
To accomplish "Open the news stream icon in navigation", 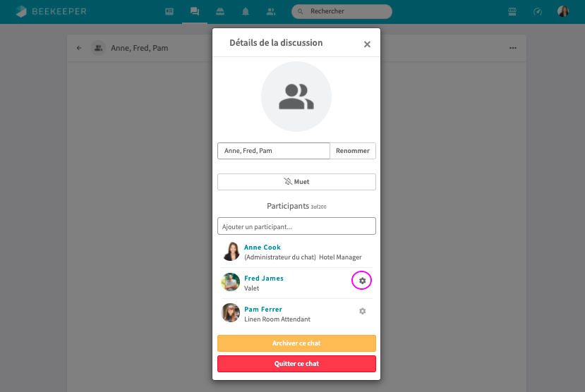I will 169,12.
